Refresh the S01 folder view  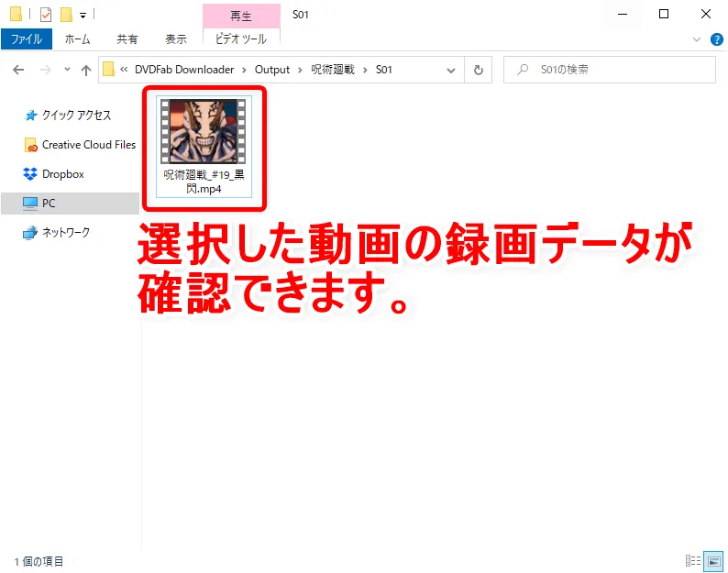coord(479,70)
